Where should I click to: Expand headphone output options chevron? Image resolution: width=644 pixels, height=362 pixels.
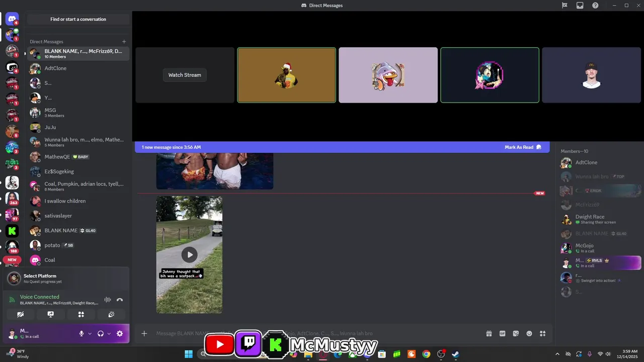pyautogui.click(x=109, y=333)
